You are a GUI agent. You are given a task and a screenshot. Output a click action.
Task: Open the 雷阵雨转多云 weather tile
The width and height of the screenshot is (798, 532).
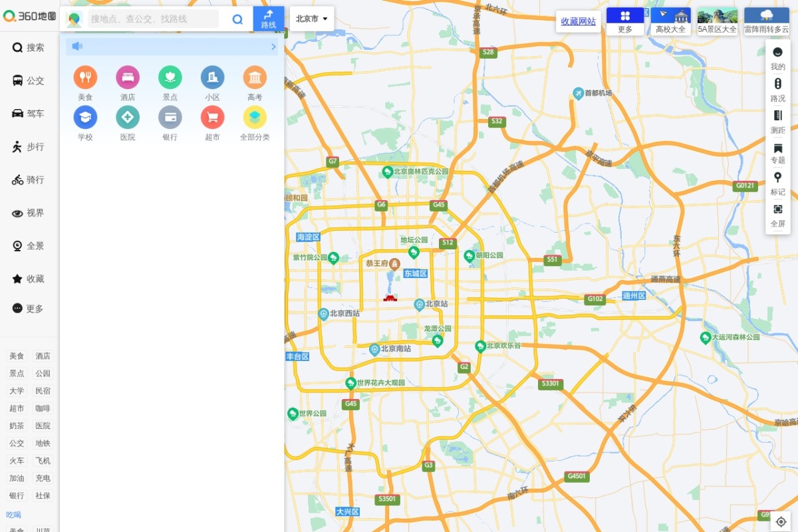[x=767, y=21]
